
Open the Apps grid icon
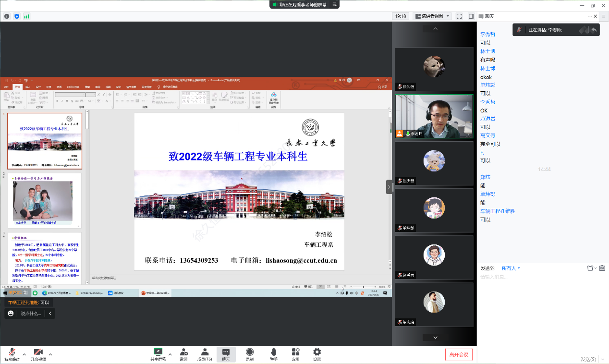pyautogui.click(x=295, y=354)
